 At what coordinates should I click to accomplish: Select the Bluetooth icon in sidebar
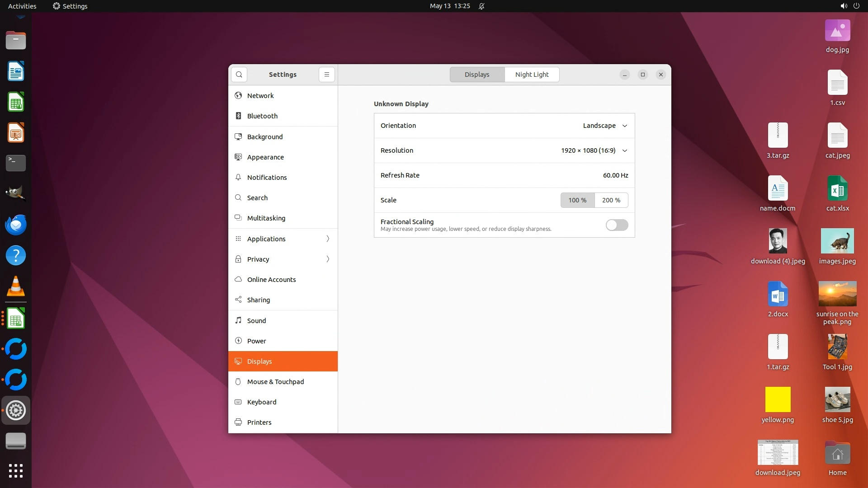[238, 116]
